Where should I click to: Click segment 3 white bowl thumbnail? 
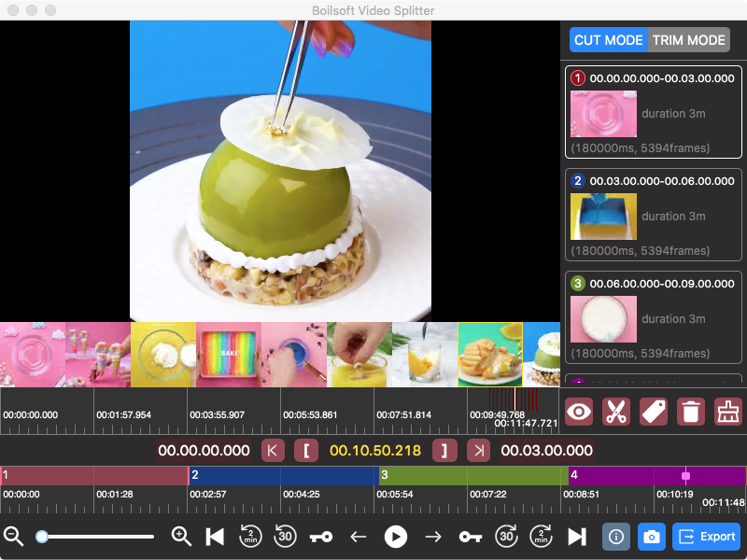pos(603,319)
